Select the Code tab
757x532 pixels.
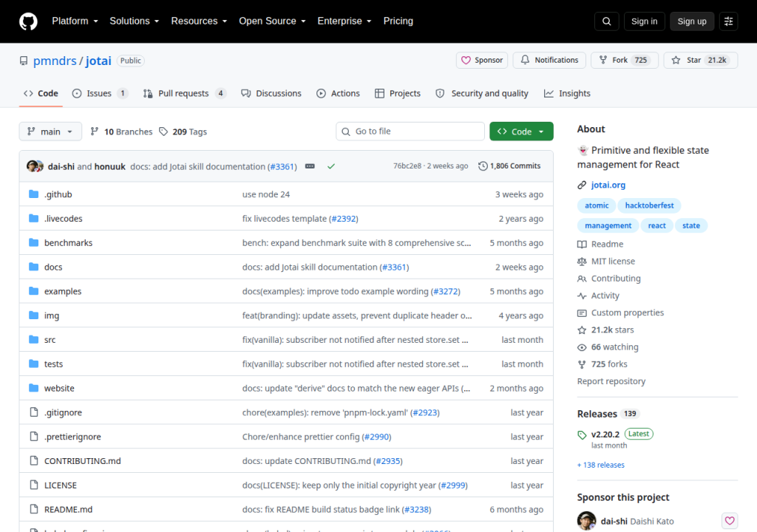pos(41,93)
